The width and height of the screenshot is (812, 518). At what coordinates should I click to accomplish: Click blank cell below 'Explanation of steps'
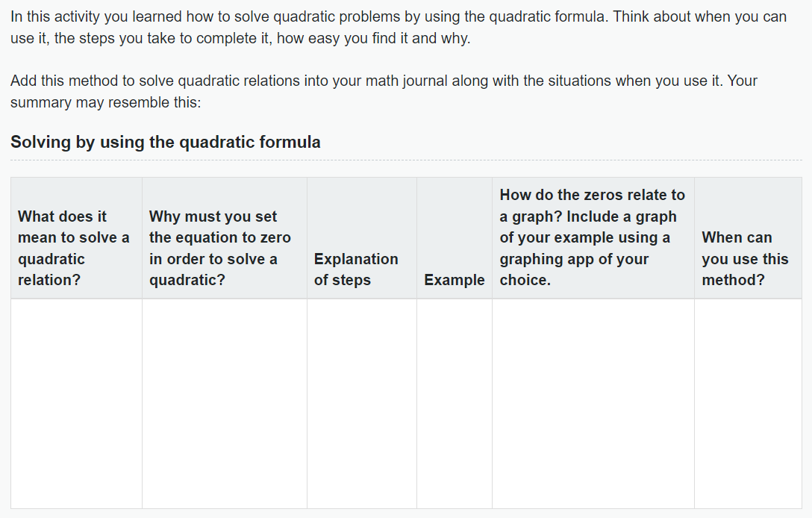[361, 404]
